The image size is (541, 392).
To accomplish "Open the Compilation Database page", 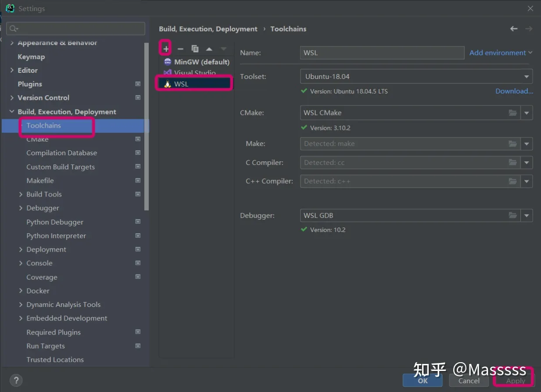I will tap(62, 153).
